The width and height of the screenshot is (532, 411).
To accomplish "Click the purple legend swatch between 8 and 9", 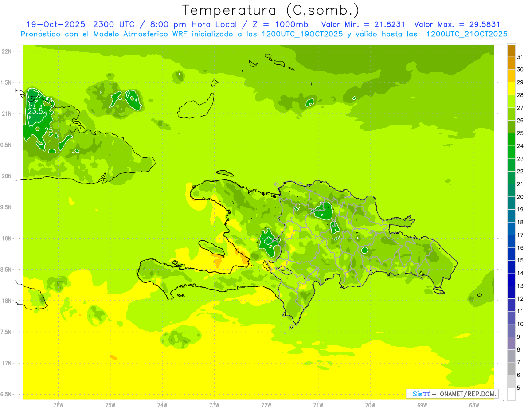I will coord(511,343).
